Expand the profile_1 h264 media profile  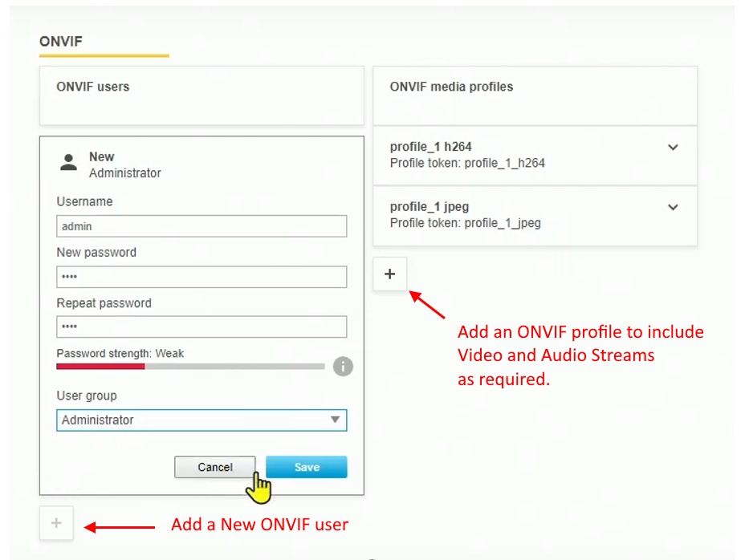673,147
